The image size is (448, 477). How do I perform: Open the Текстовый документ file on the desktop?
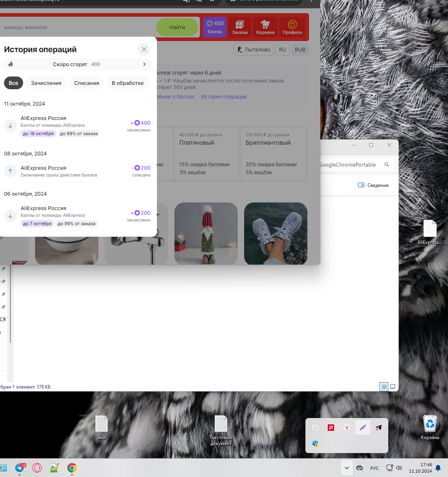[221, 430]
